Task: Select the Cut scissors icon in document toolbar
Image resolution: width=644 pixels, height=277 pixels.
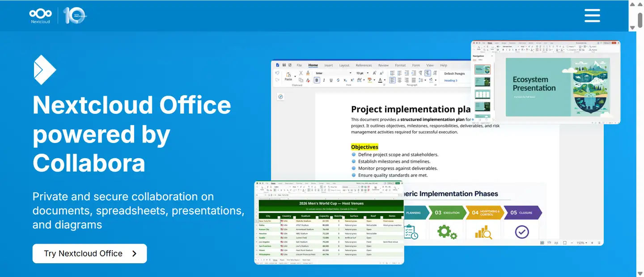Action: 301,73
